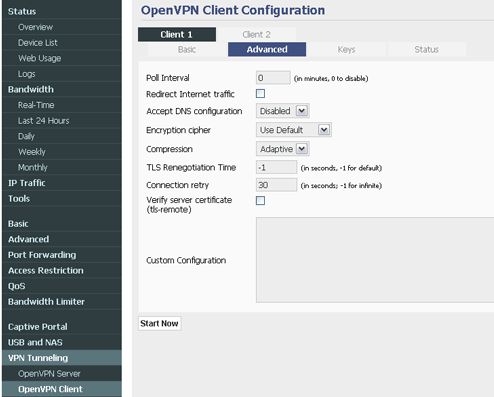
Task: Open QoS section
Action: point(62,286)
